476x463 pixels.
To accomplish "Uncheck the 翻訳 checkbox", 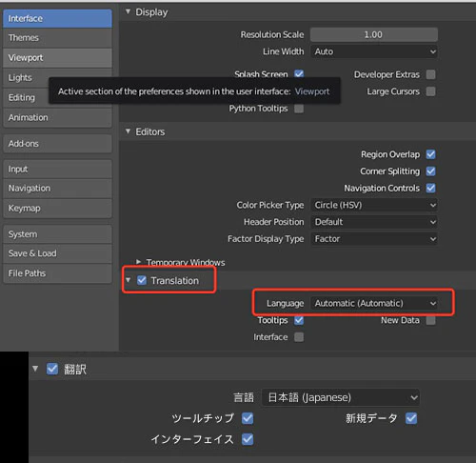I will tap(52, 369).
